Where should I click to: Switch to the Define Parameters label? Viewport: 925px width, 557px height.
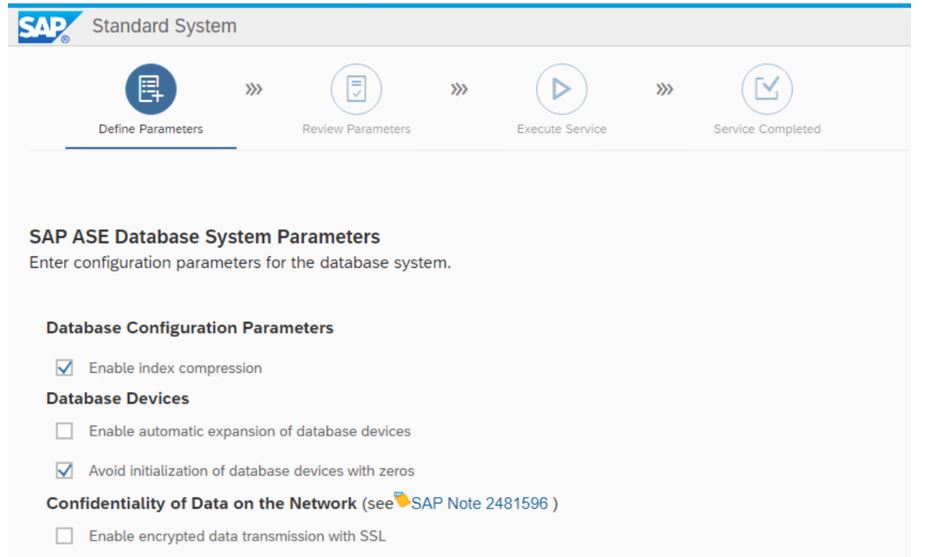151,129
